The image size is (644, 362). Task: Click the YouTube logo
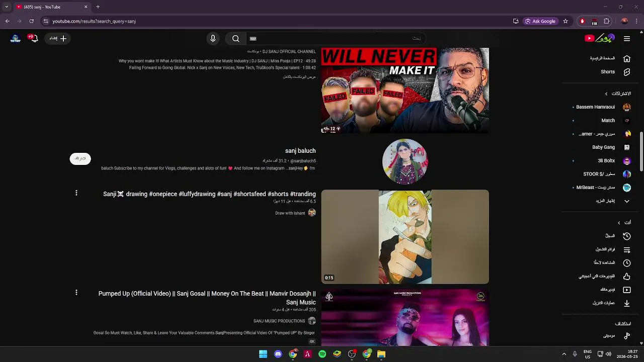(x=600, y=38)
